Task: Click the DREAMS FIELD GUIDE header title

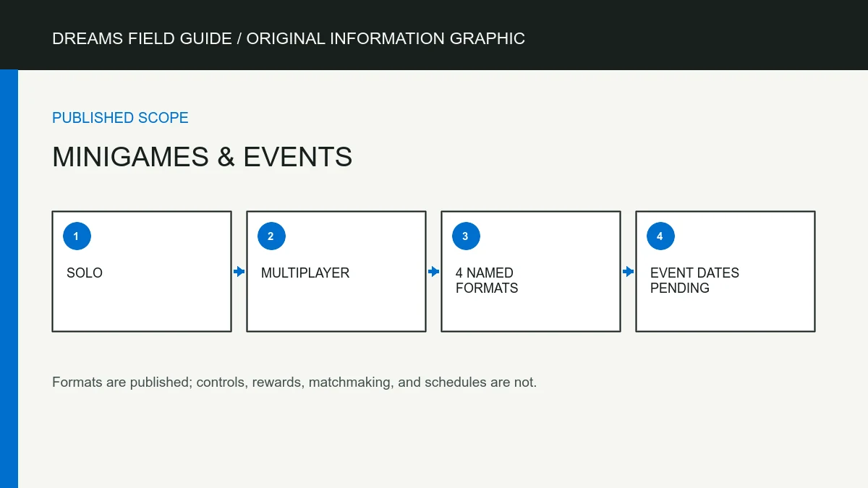Action: (289, 38)
